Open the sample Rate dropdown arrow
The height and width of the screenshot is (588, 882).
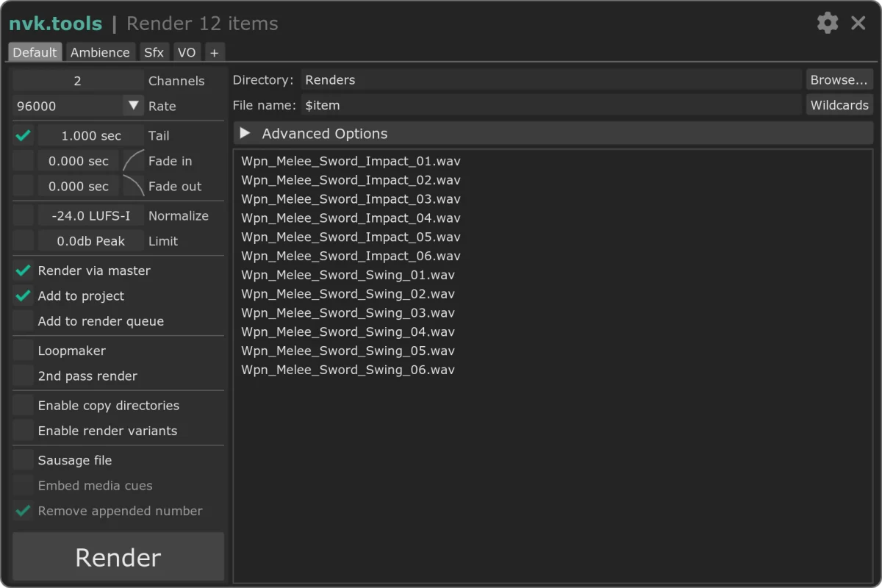[133, 106]
